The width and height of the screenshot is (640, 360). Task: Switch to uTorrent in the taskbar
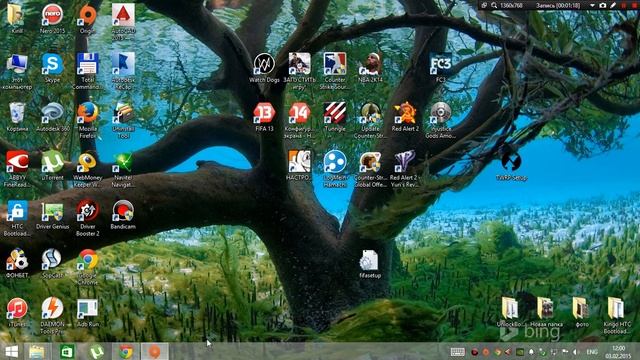(x=96, y=351)
